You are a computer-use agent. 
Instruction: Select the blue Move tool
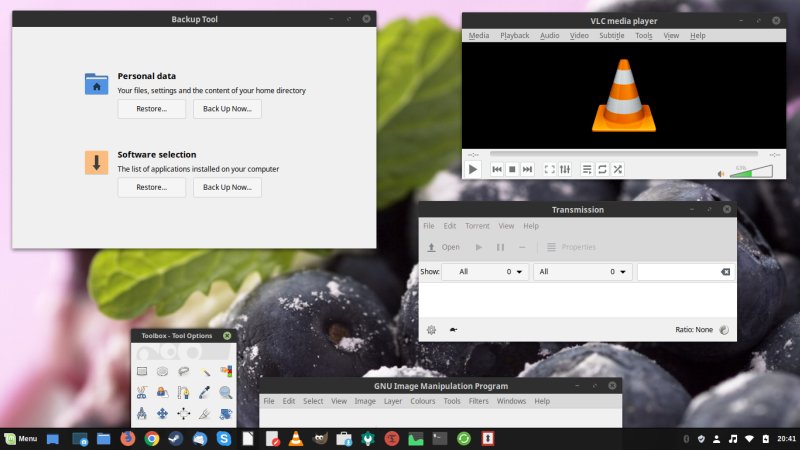click(162, 413)
